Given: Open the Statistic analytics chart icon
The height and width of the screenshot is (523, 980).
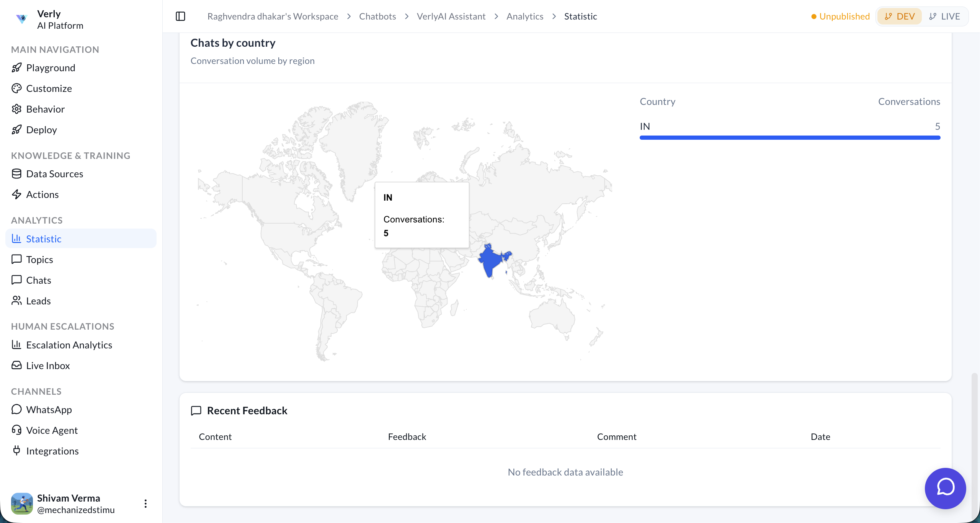Looking at the screenshot, I should pos(16,238).
